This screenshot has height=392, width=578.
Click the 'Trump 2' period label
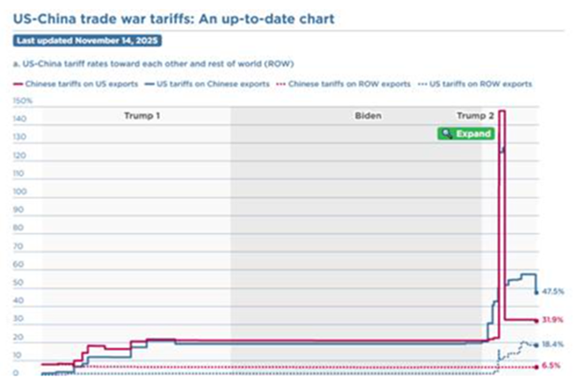(x=475, y=116)
